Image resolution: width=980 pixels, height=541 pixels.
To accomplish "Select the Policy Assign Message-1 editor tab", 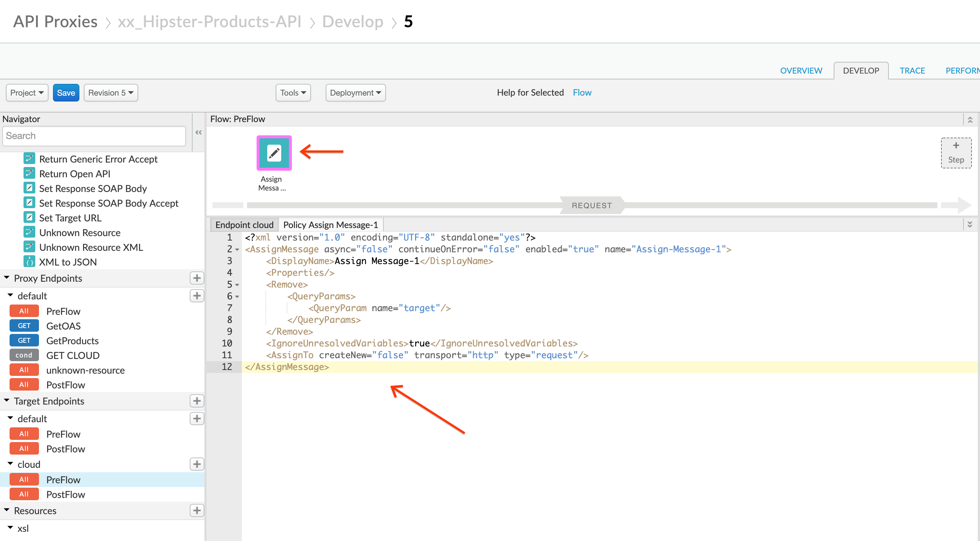I will [x=330, y=225].
